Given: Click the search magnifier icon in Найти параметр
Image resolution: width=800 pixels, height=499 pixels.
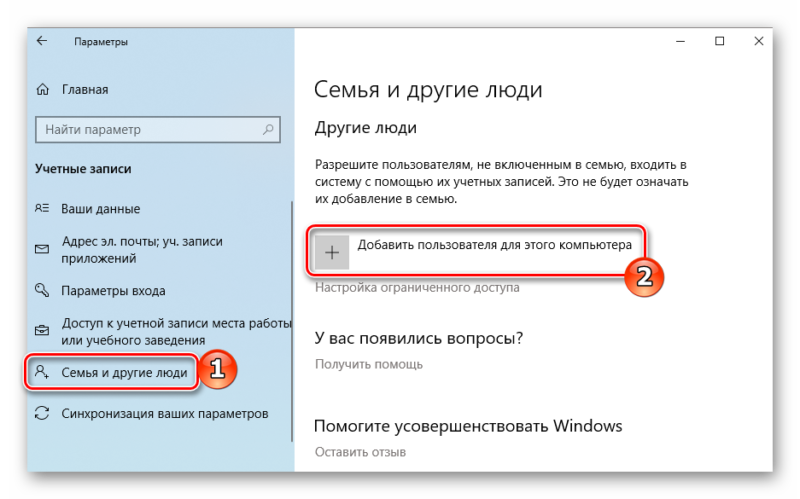Looking at the screenshot, I should (x=268, y=130).
